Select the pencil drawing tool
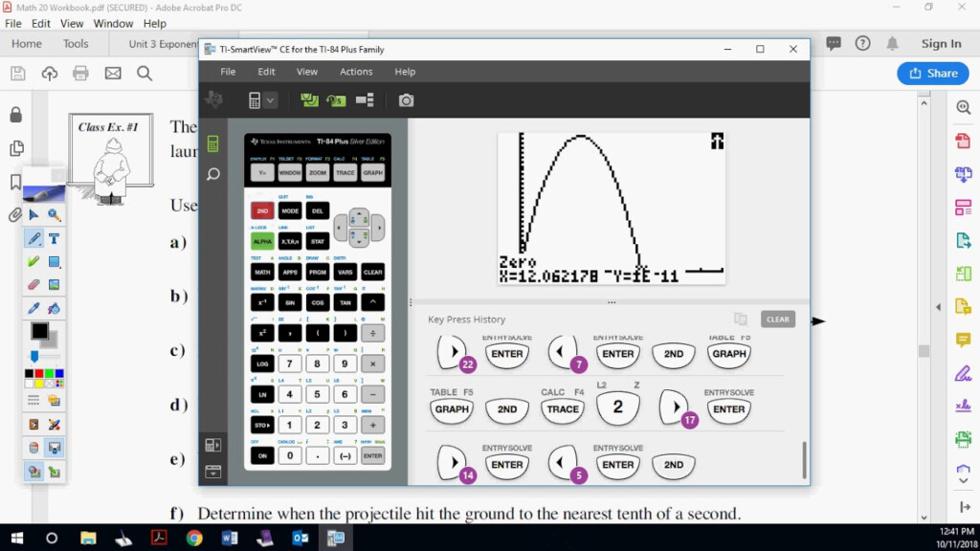The height and width of the screenshot is (551, 980). point(33,238)
